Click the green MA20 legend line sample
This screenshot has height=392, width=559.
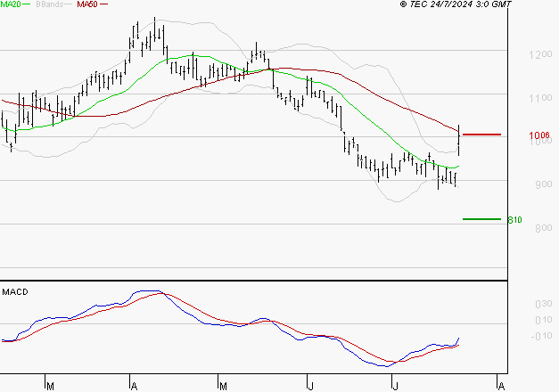click(27, 4)
